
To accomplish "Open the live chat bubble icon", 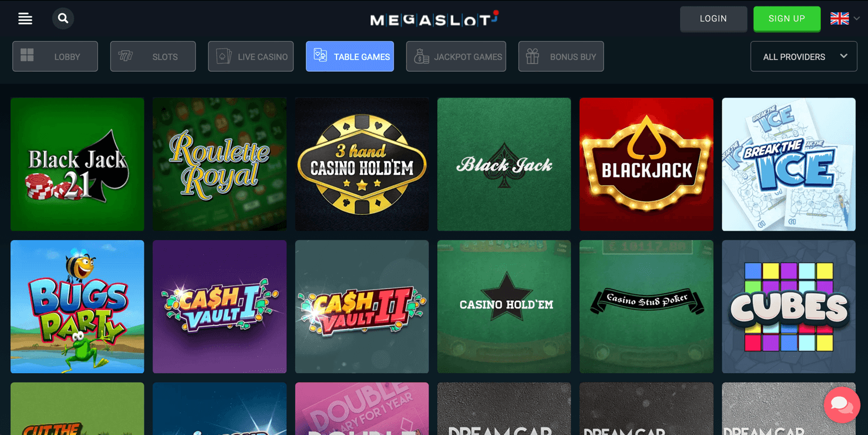I will [x=841, y=405].
